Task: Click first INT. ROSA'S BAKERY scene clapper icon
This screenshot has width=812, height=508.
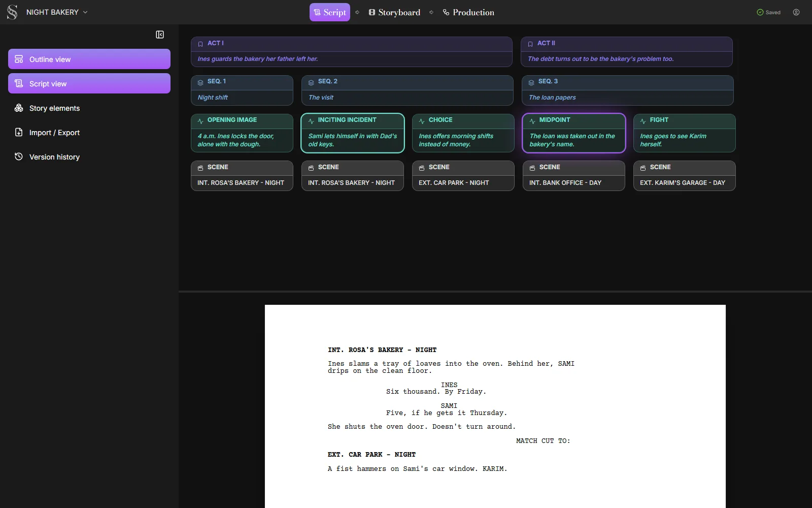Action: pos(200,168)
